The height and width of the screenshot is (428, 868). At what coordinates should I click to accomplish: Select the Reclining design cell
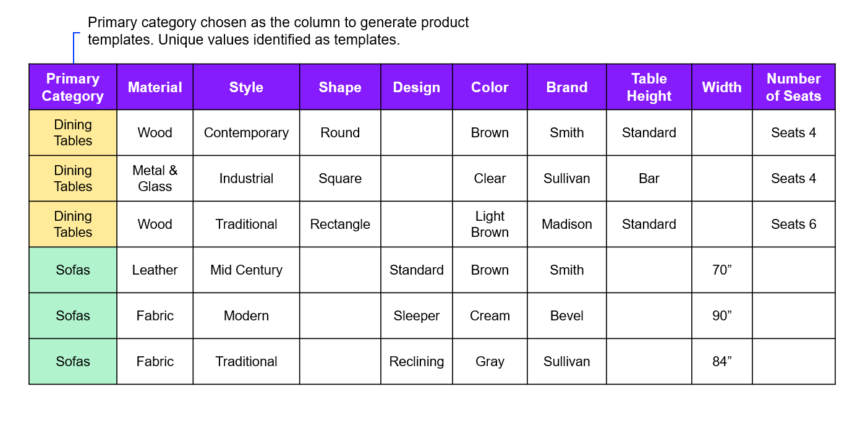[x=417, y=361]
